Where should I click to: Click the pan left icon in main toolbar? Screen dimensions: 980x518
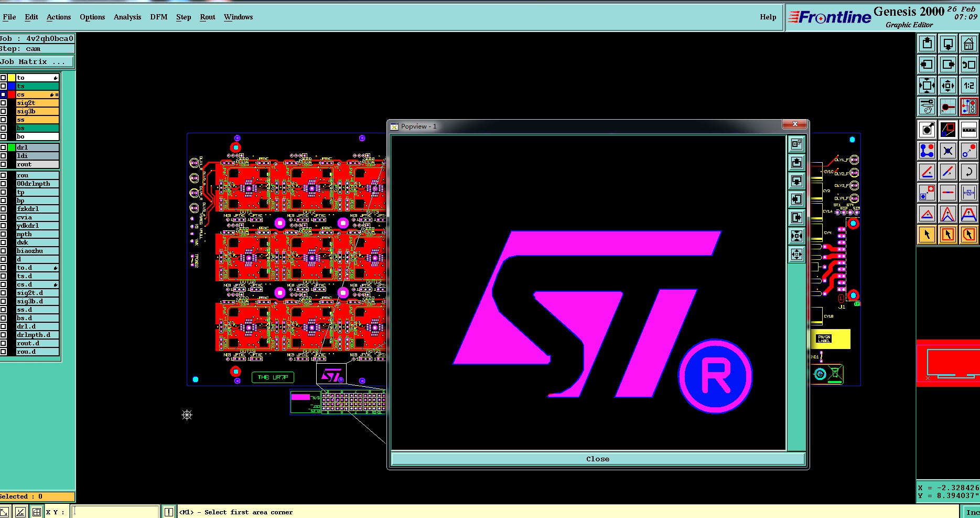(927, 65)
